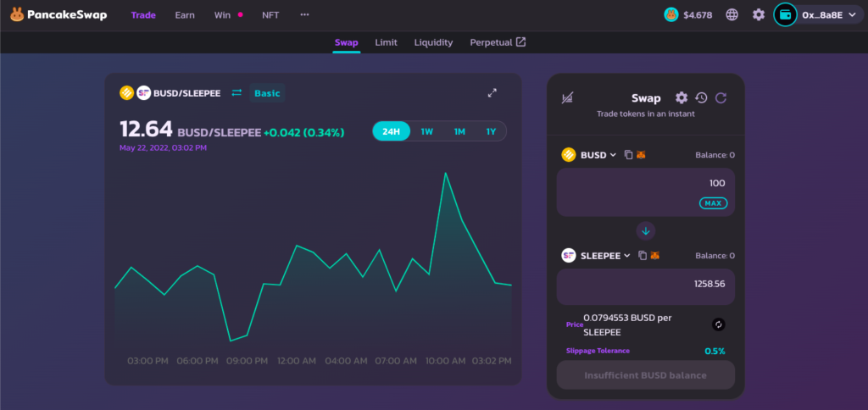Click the 12.64 price value
Image resolution: width=868 pixels, height=410 pixels.
click(146, 129)
